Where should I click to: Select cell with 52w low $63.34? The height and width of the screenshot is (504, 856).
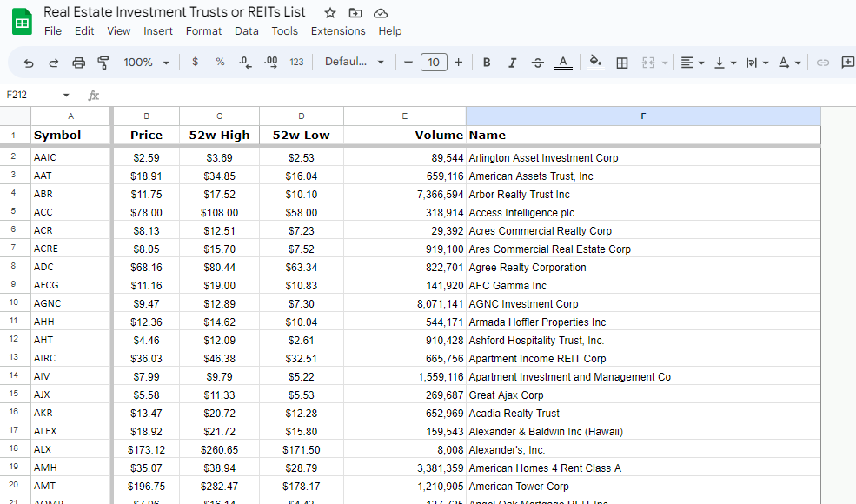click(x=302, y=267)
